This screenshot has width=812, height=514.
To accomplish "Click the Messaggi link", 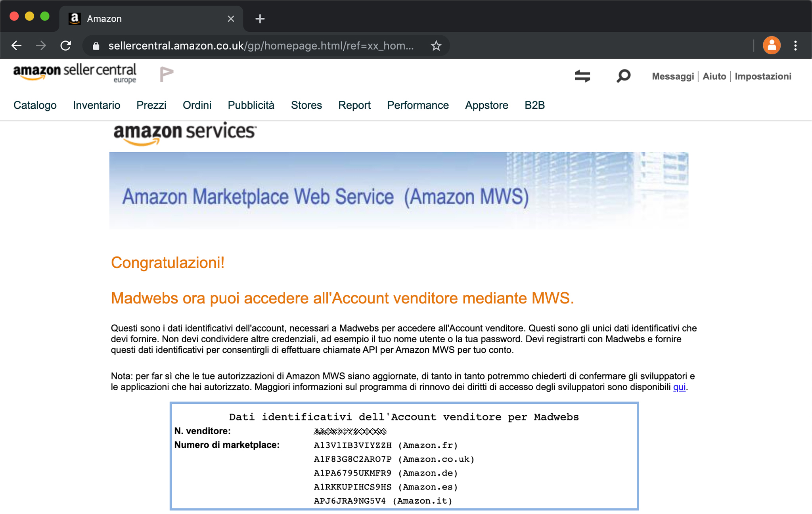I will (x=672, y=76).
